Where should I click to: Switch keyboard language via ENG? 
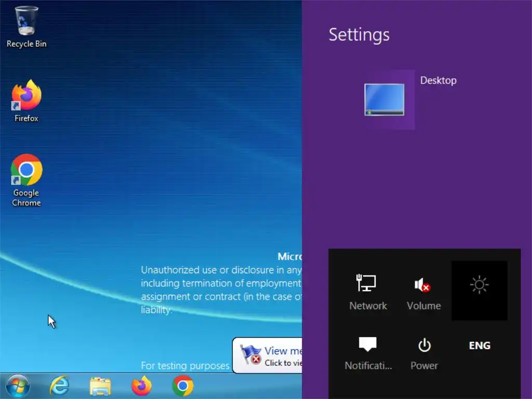pyautogui.click(x=480, y=345)
